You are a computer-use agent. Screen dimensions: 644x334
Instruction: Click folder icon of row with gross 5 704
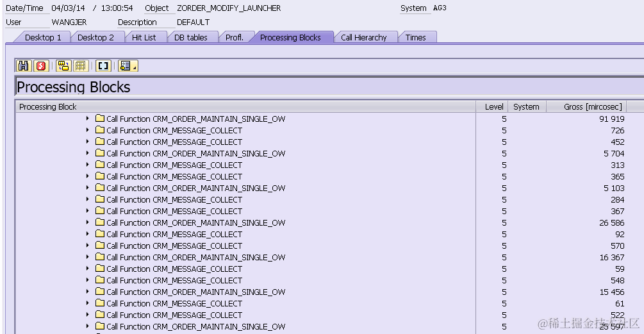(100, 153)
